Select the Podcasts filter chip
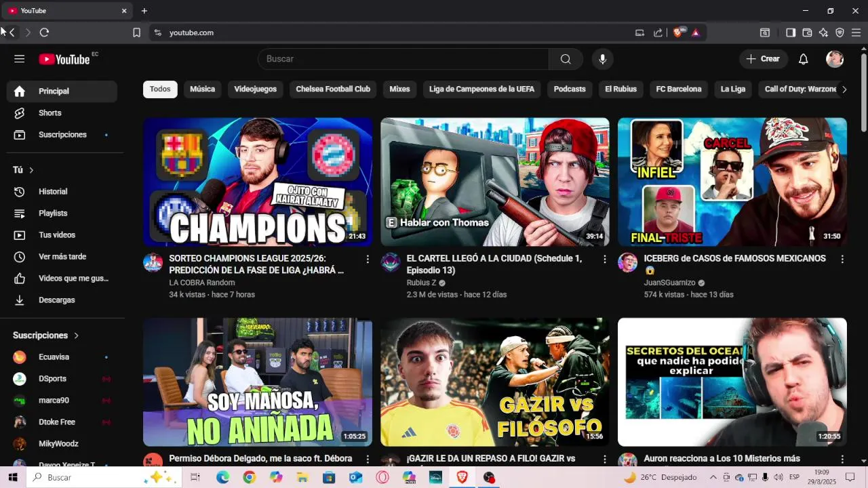The height and width of the screenshot is (488, 868). tap(570, 89)
